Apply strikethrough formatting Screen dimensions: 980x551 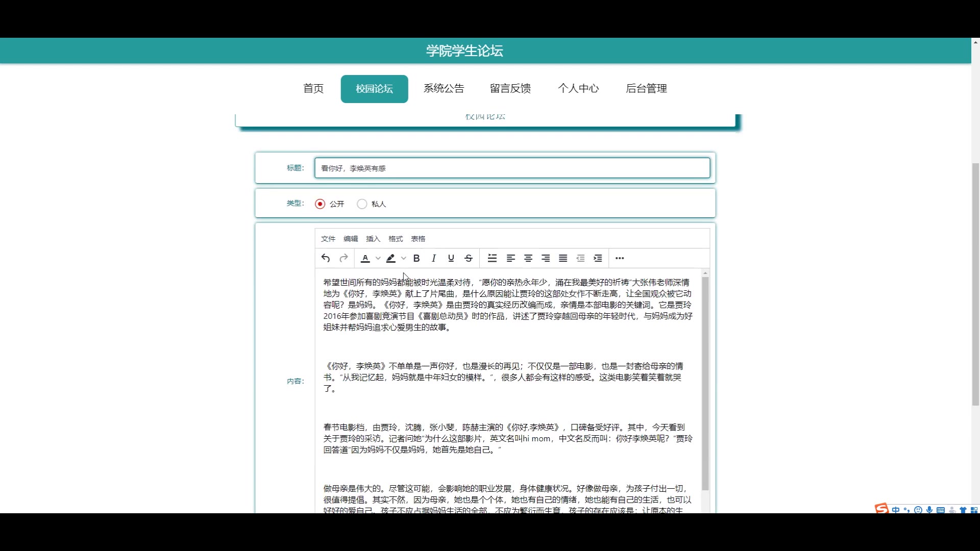click(x=469, y=258)
